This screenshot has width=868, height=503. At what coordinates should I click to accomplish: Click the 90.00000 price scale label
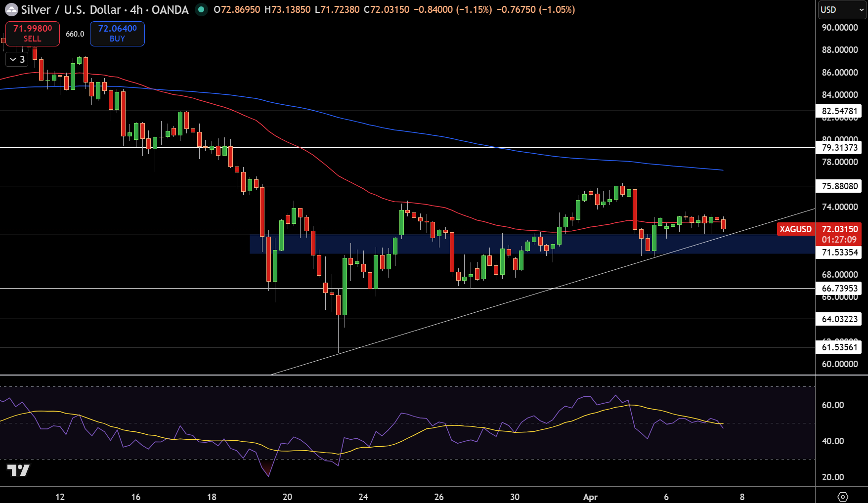pos(839,28)
